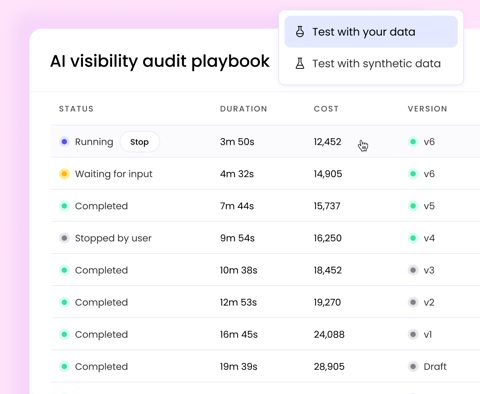Sort by the Cost column header
Image resolution: width=480 pixels, height=394 pixels.
(326, 109)
